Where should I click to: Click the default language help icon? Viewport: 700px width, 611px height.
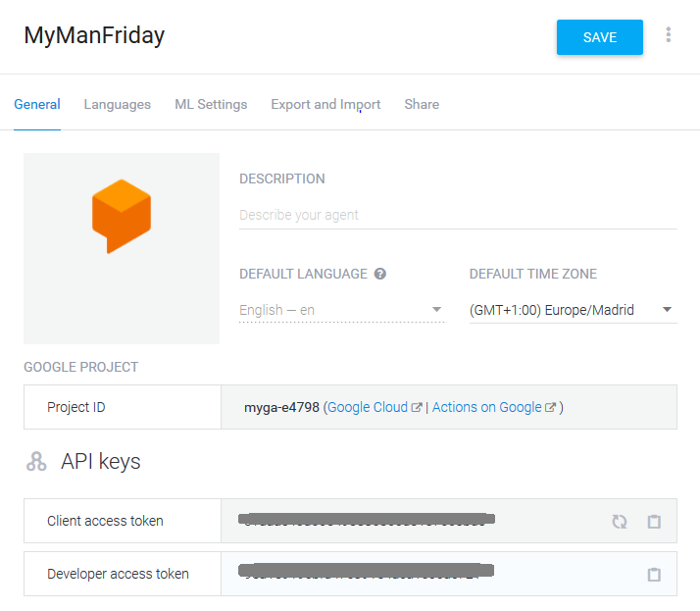(x=380, y=274)
